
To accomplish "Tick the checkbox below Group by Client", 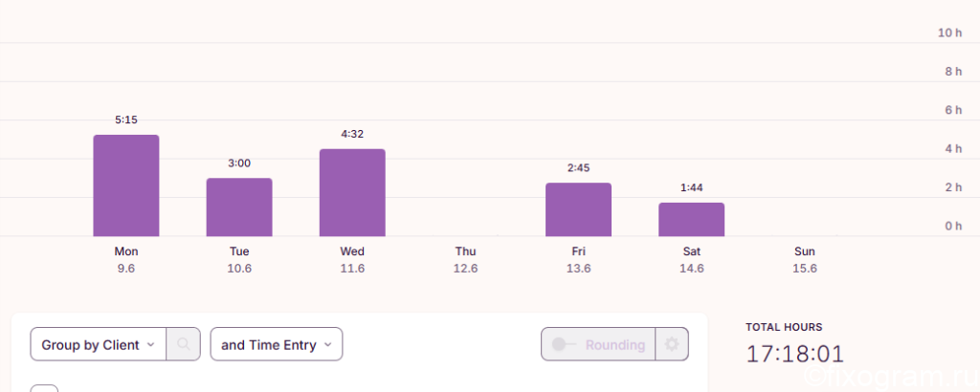I will tap(44, 389).
